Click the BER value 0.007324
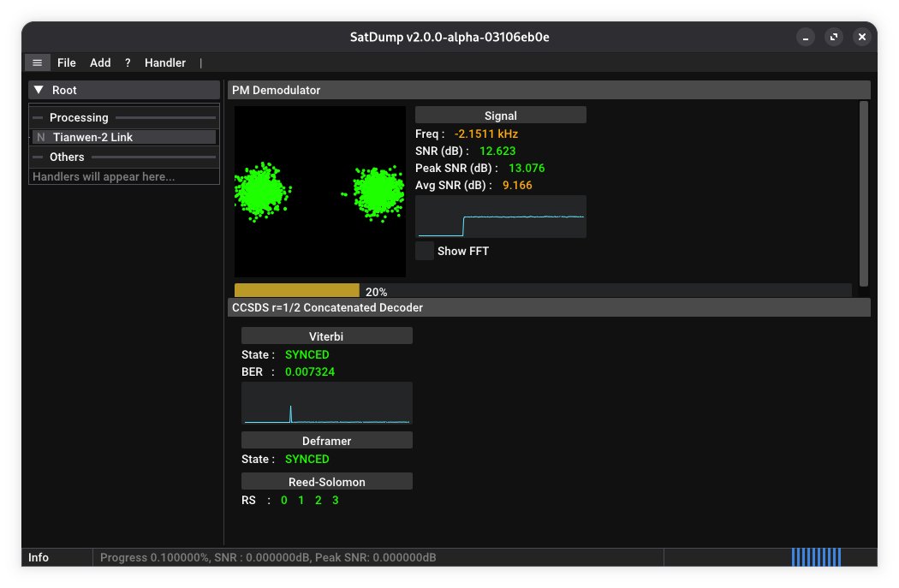 [310, 371]
